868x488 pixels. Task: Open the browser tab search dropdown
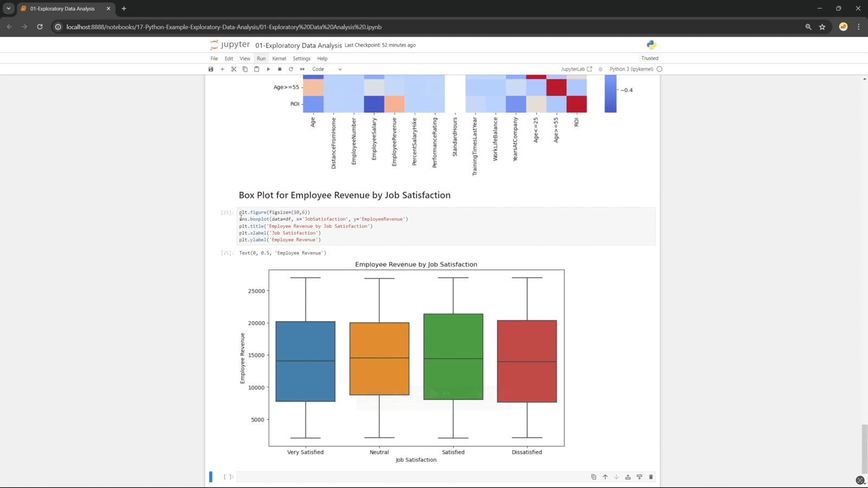(x=9, y=9)
